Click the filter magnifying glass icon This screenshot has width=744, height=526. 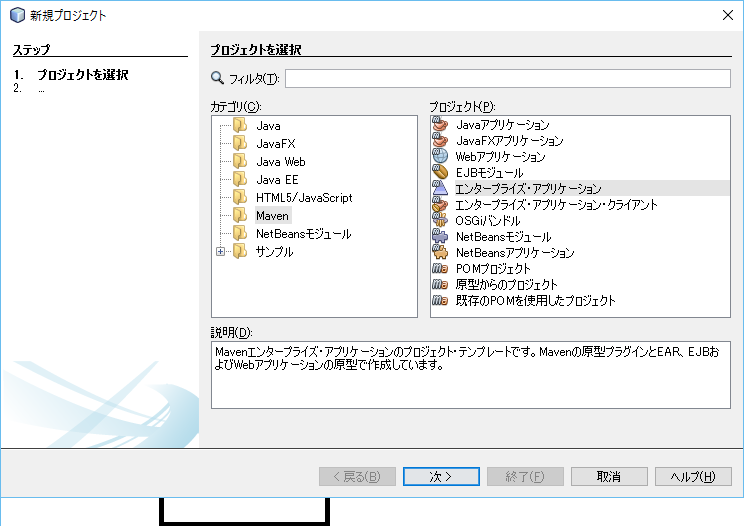pyautogui.click(x=217, y=78)
